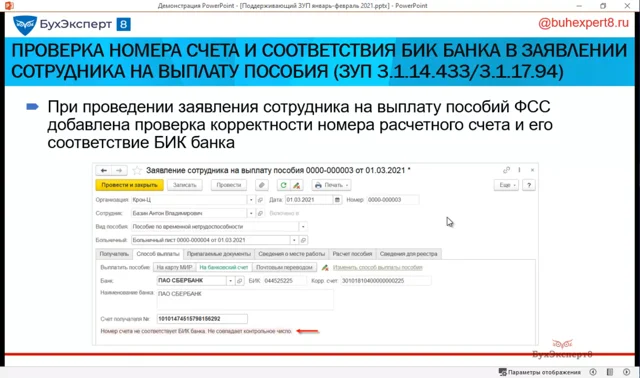Switch to the Способ выплаты tab
Viewport: 640px width, 378px height.
click(x=158, y=254)
